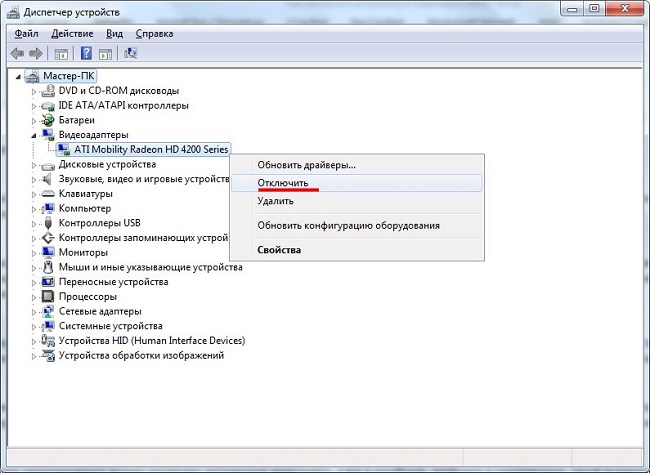
Task: Click the Мониторы category icon
Action: pyautogui.click(x=48, y=252)
